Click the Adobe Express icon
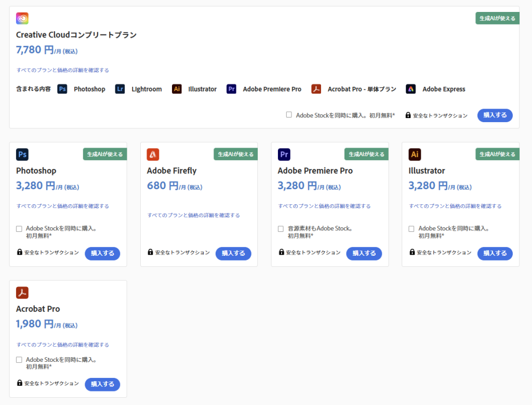The width and height of the screenshot is (532, 405). pos(411,89)
